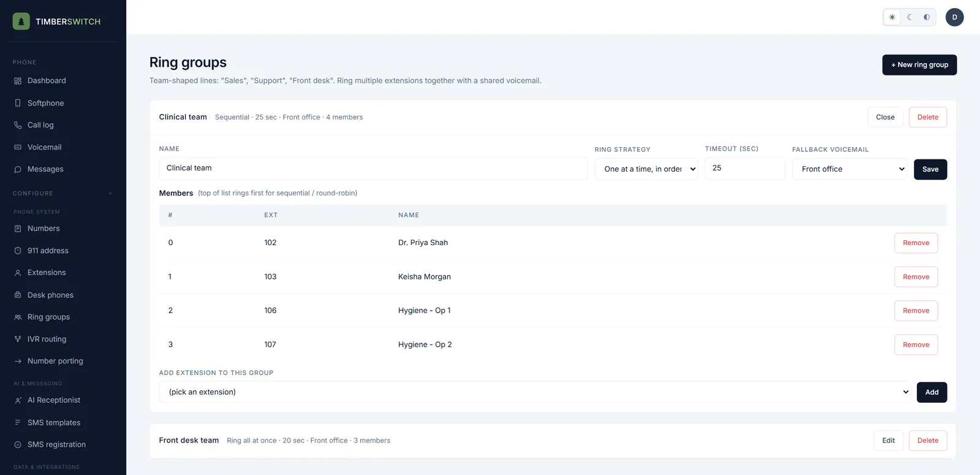Click the Front desk team title
This screenshot has width=980, height=475.
[x=189, y=441]
